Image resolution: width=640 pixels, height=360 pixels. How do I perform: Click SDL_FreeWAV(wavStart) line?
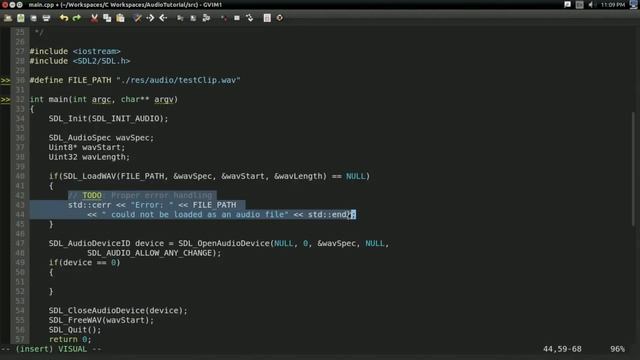tap(101, 320)
